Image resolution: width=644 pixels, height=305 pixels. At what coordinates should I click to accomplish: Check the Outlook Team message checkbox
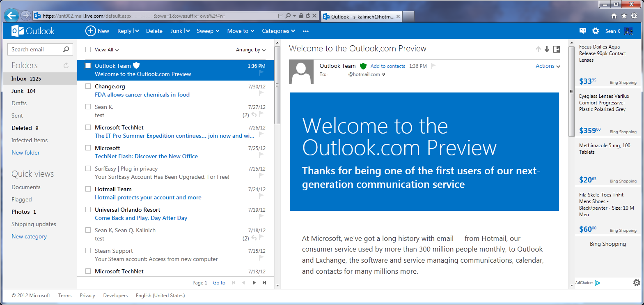pyautogui.click(x=88, y=65)
